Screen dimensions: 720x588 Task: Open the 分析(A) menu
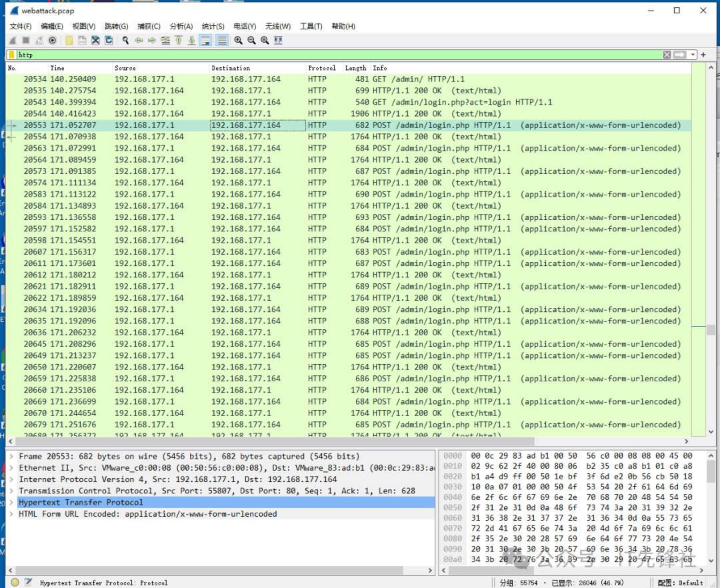coord(181,26)
